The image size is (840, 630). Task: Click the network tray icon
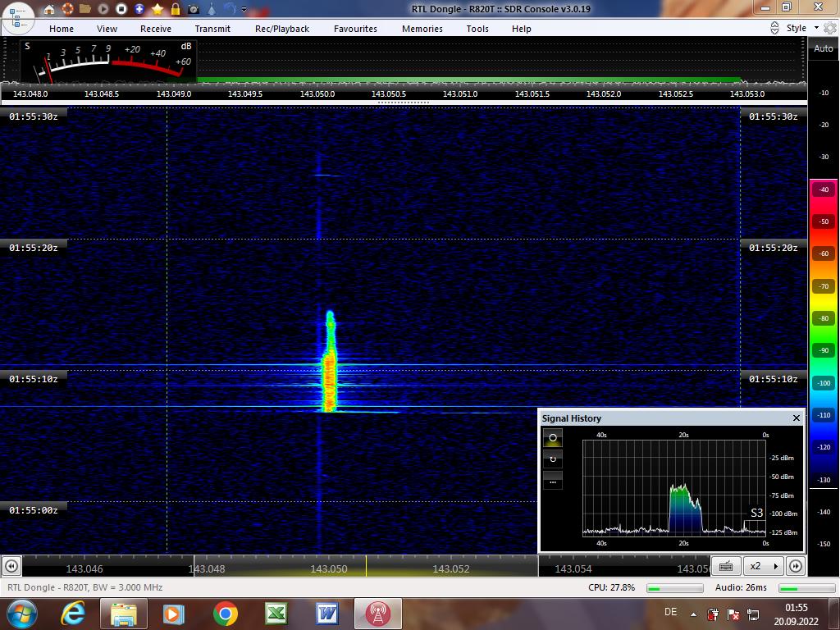753,614
